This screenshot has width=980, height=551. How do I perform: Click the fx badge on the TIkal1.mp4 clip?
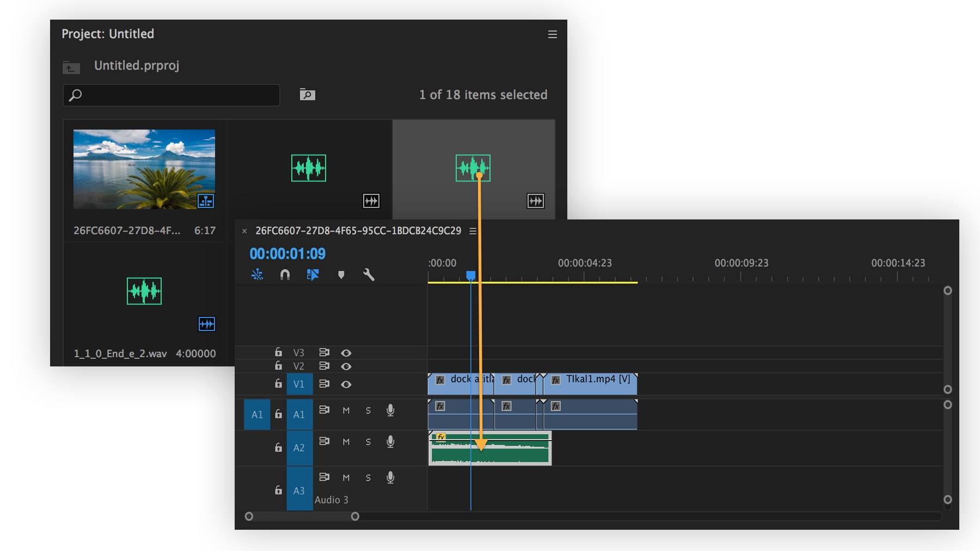(555, 379)
